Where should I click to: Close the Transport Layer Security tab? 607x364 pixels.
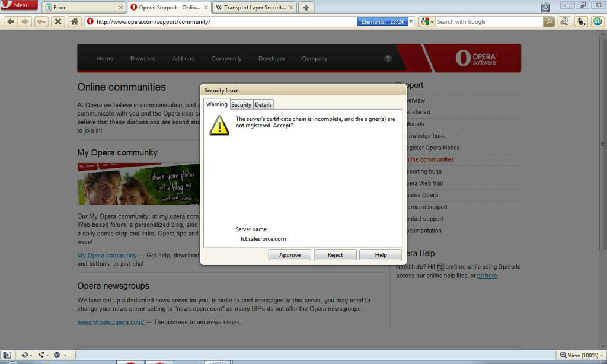click(292, 7)
